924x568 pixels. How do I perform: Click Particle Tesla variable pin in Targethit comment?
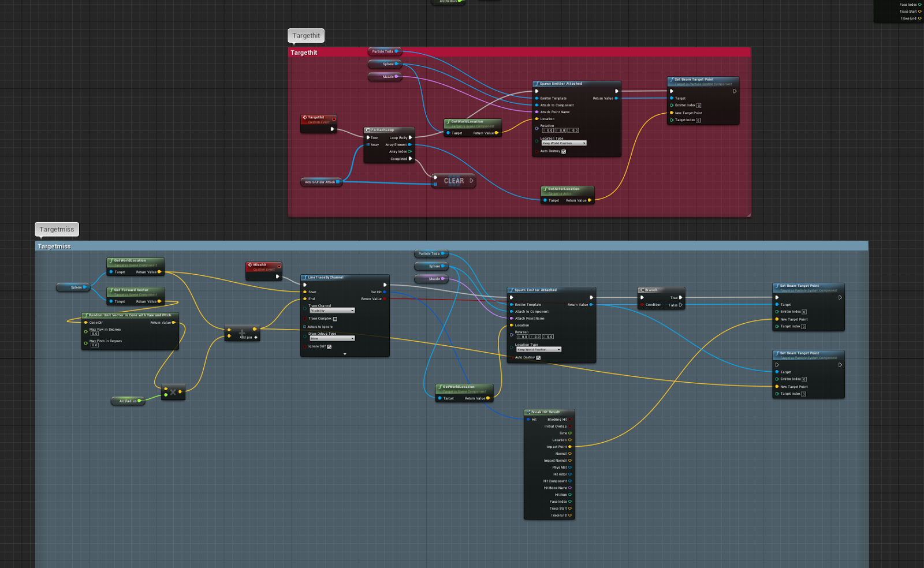coord(396,51)
